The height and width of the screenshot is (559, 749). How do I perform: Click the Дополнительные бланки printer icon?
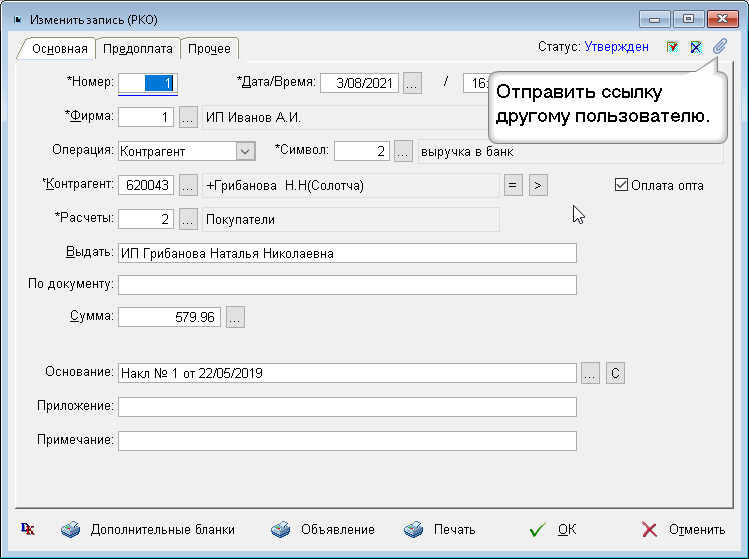(70, 530)
